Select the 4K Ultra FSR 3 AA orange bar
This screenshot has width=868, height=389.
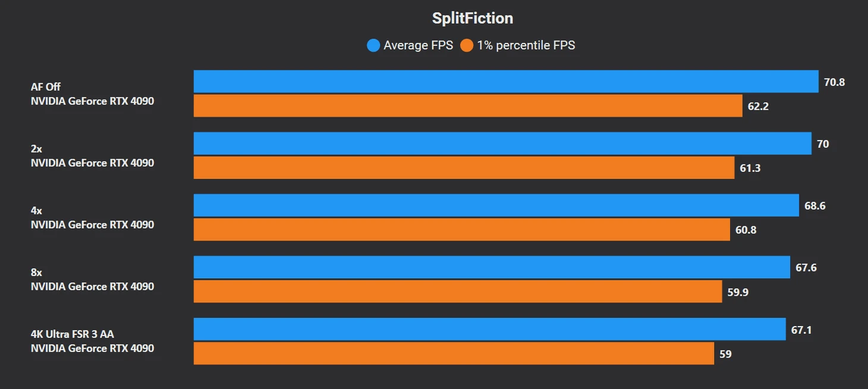(x=454, y=353)
